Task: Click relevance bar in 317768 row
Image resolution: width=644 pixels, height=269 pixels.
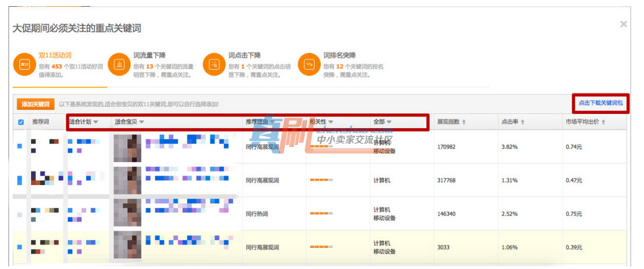Action: [x=321, y=180]
